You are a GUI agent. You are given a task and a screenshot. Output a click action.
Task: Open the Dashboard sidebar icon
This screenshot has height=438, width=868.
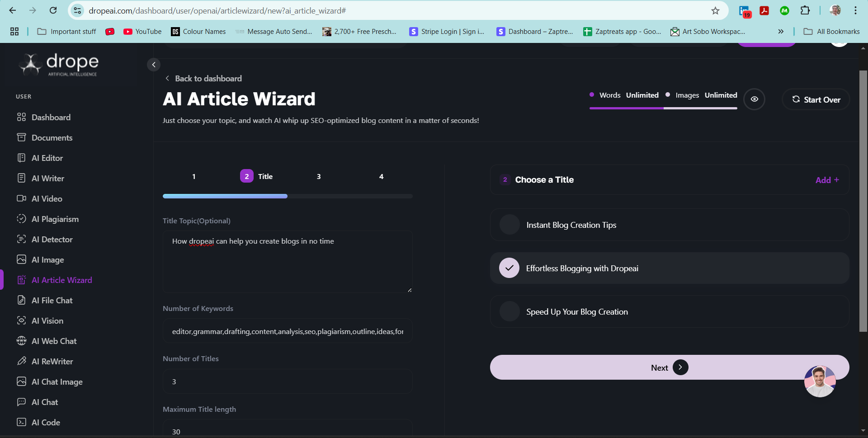(x=21, y=117)
